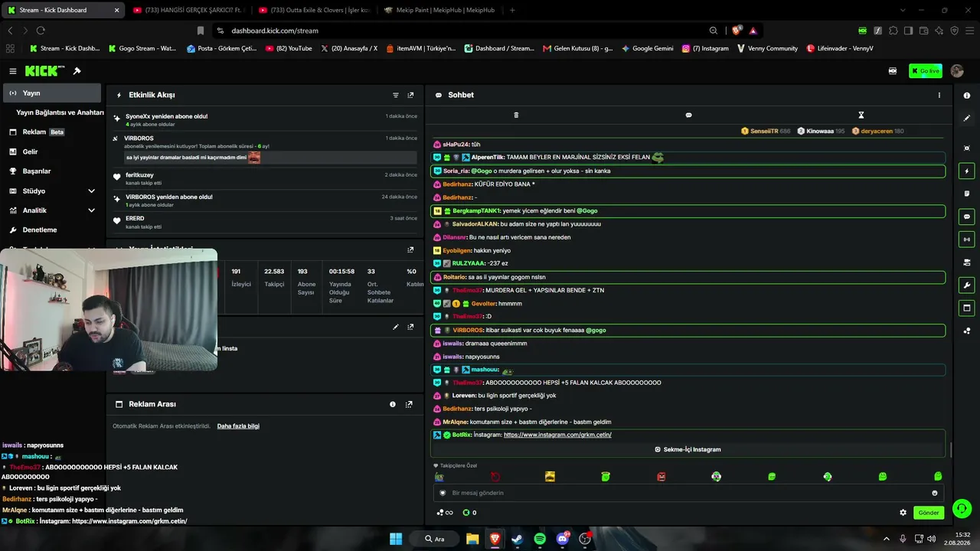Click the pencil edit icon in right sidebar
Viewport: 980px width, 551px height.
point(967,118)
